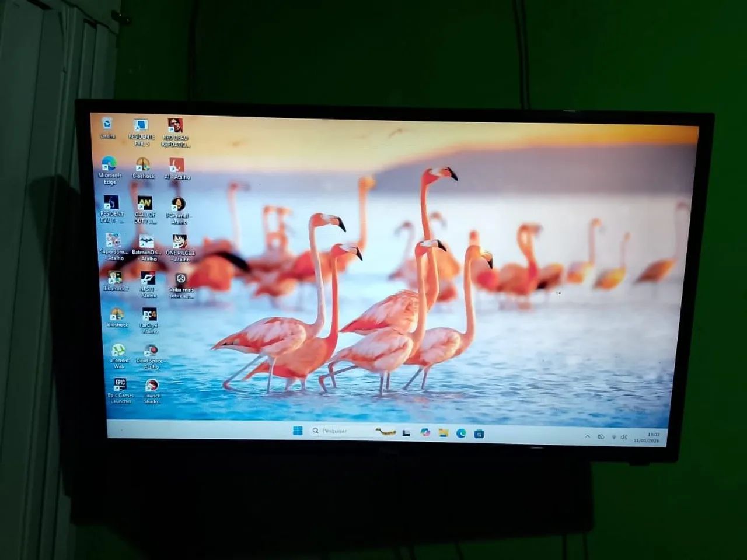
Task: Click the Pesquisar search field
Action: pyautogui.click(x=334, y=430)
